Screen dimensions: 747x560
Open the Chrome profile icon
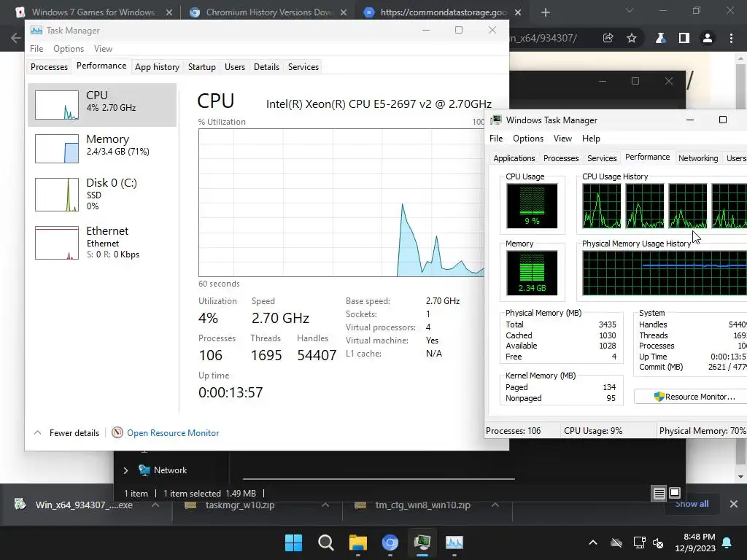pos(708,38)
